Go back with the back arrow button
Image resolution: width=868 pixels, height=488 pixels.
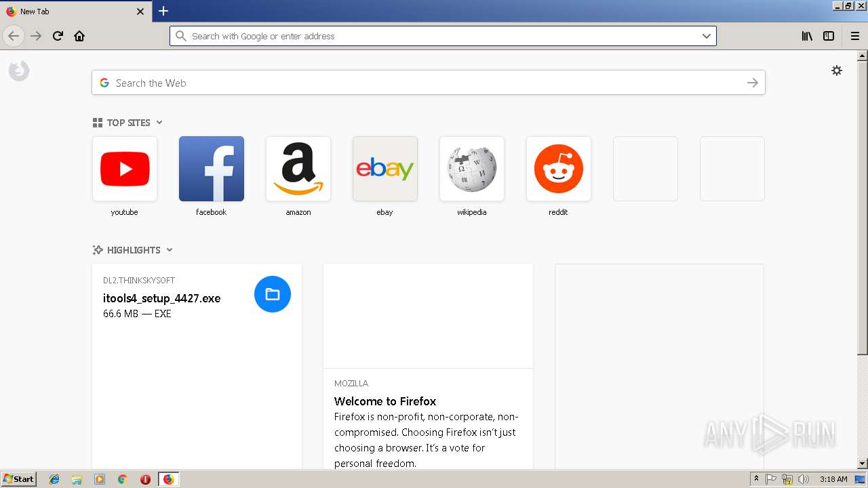14,36
